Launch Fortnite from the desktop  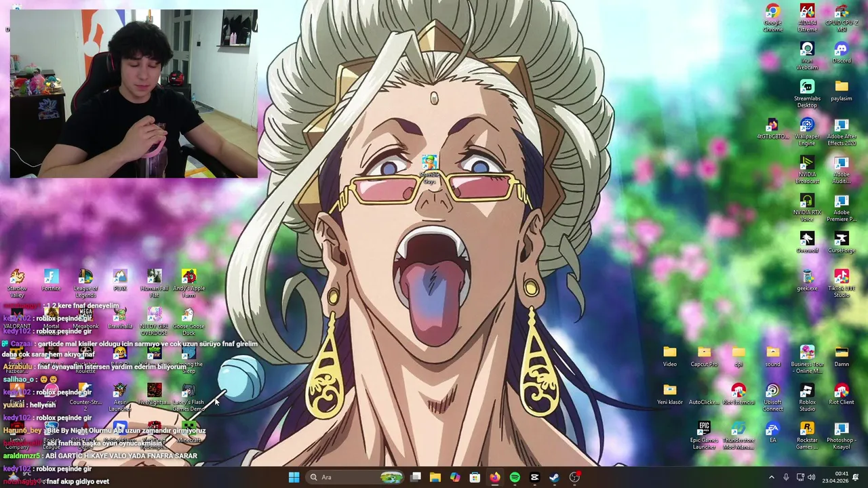pyautogui.click(x=51, y=281)
